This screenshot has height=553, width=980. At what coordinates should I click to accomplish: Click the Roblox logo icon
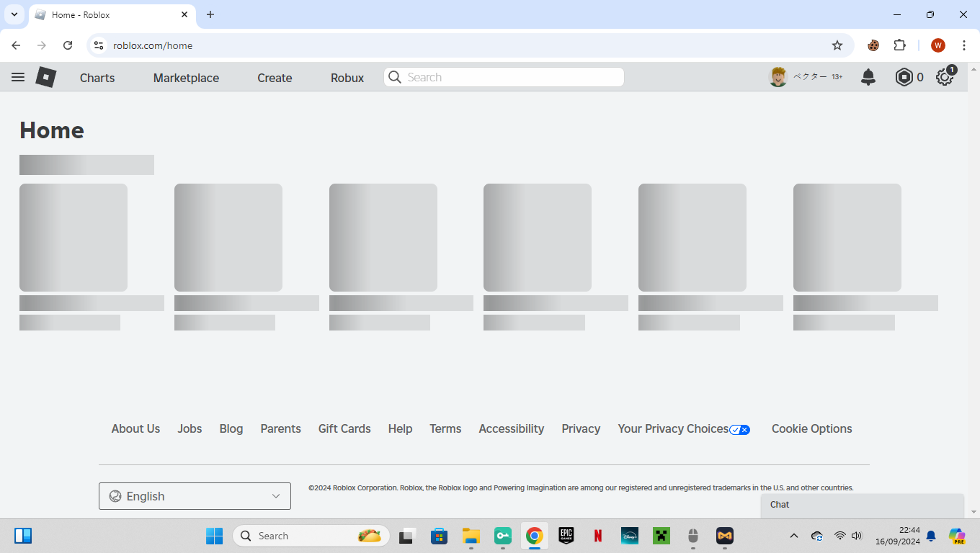tap(46, 77)
